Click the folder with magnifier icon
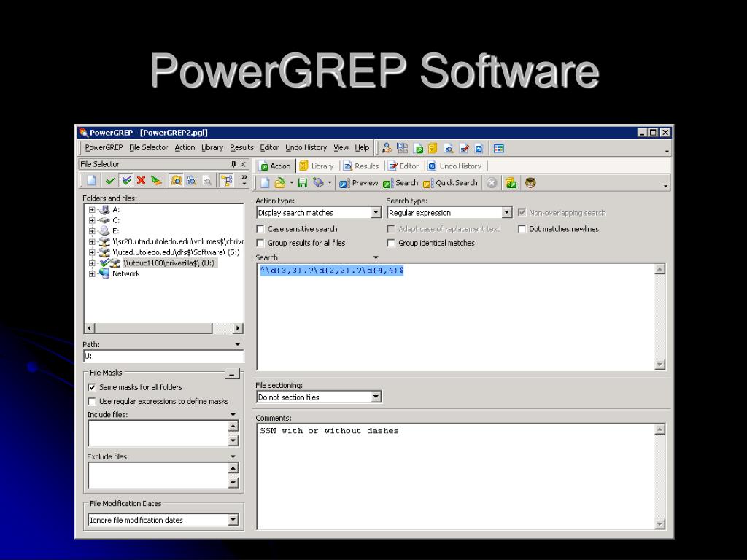 177,181
